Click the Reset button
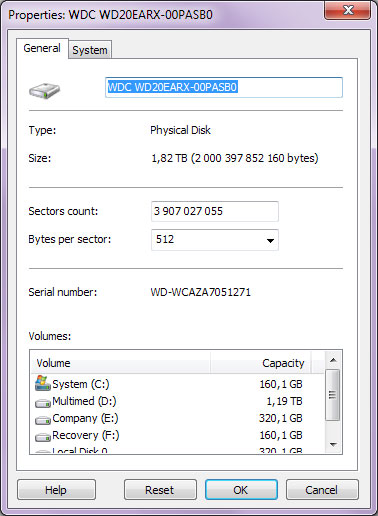 160,490
